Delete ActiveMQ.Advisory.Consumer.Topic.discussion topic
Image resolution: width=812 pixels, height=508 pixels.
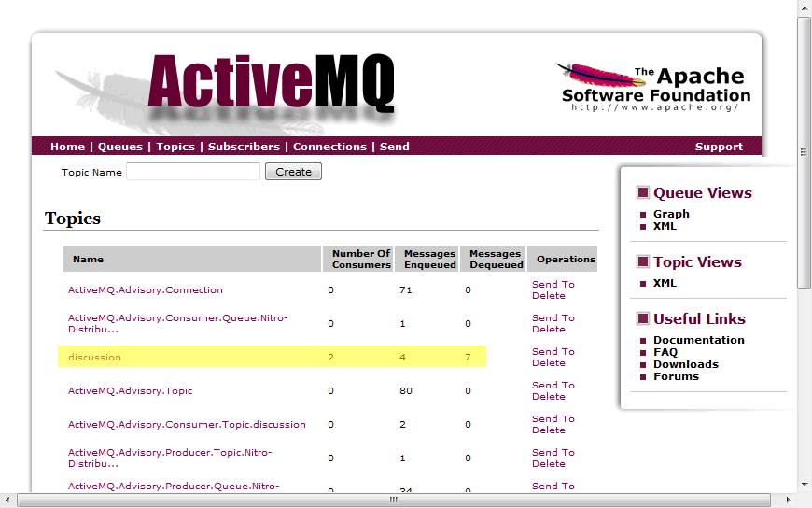(549, 430)
